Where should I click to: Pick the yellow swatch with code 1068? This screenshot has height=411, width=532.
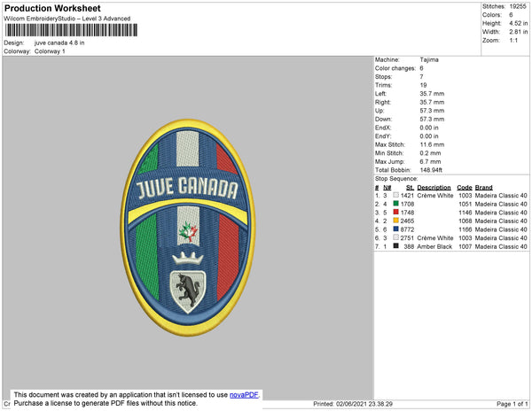[x=396, y=221]
